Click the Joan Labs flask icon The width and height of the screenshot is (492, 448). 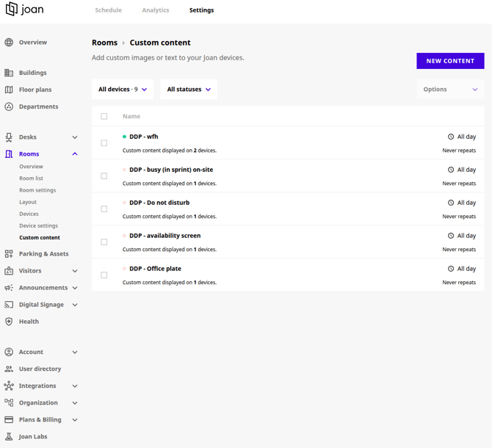[x=9, y=436]
